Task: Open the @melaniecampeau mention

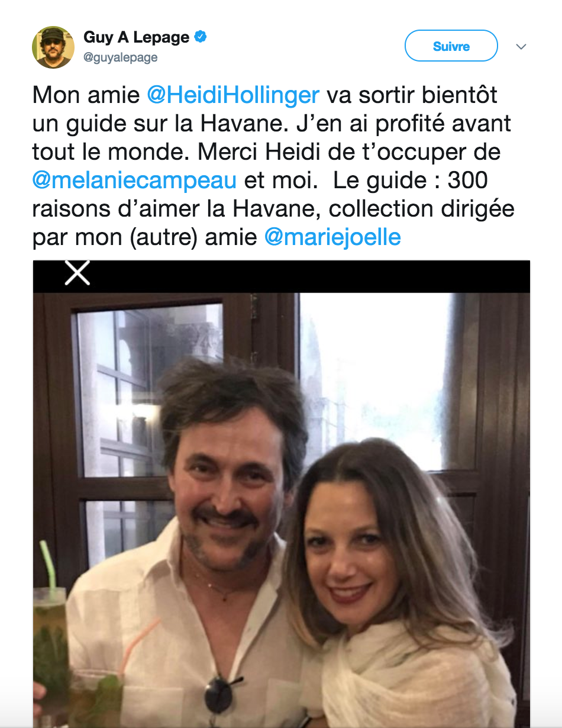Action: [x=134, y=181]
